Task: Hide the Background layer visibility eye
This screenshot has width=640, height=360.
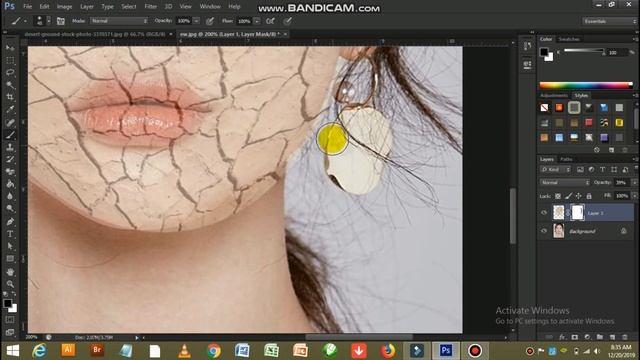Action: [x=544, y=231]
